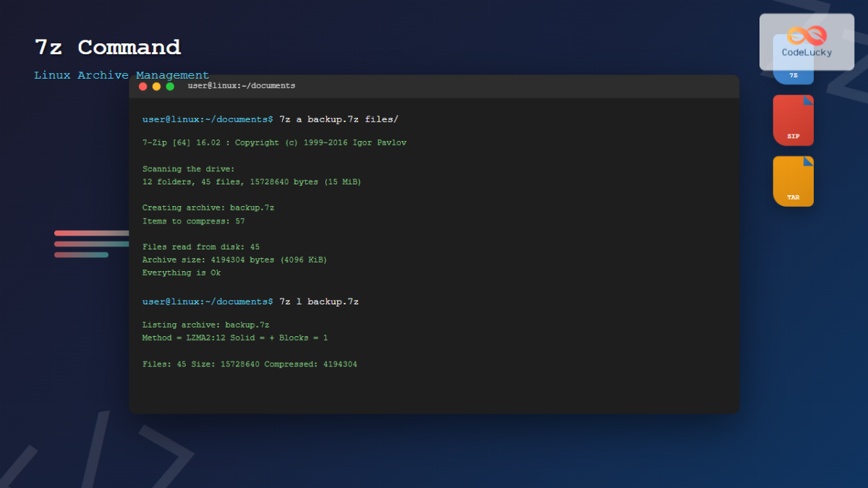Select the user@linux:~/documents title bar label

[x=240, y=85]
